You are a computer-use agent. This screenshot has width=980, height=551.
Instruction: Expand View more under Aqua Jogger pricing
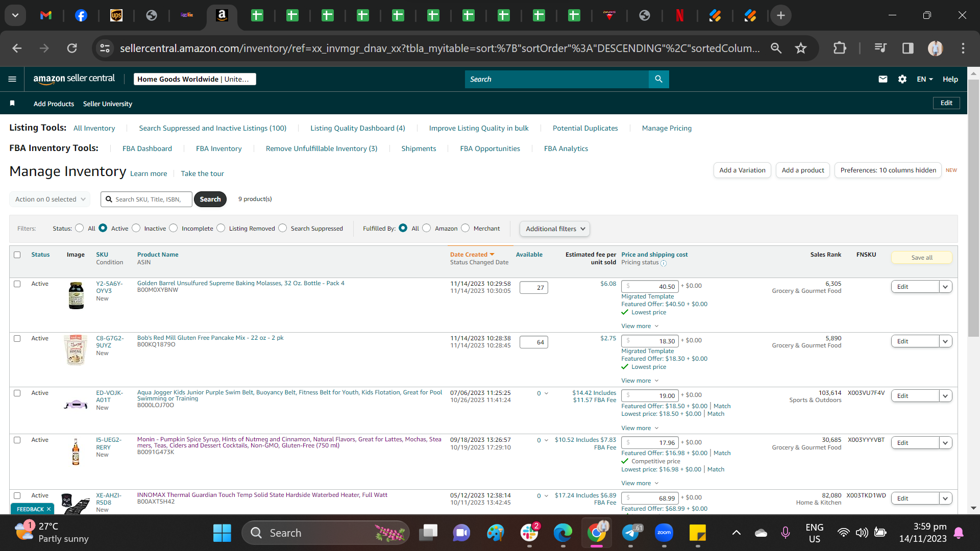[x=640, y=428]
